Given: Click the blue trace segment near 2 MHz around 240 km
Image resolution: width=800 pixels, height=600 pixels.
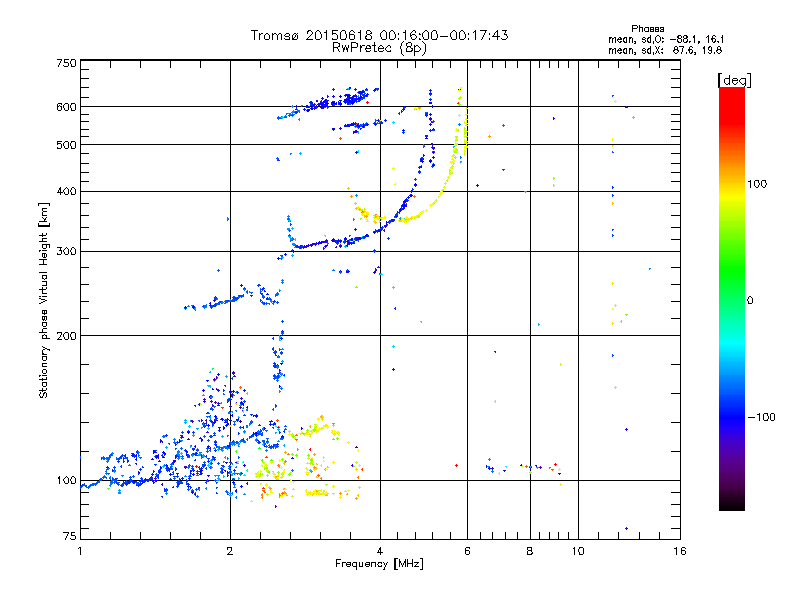Looking at the screenshot, I should [224, 301].
